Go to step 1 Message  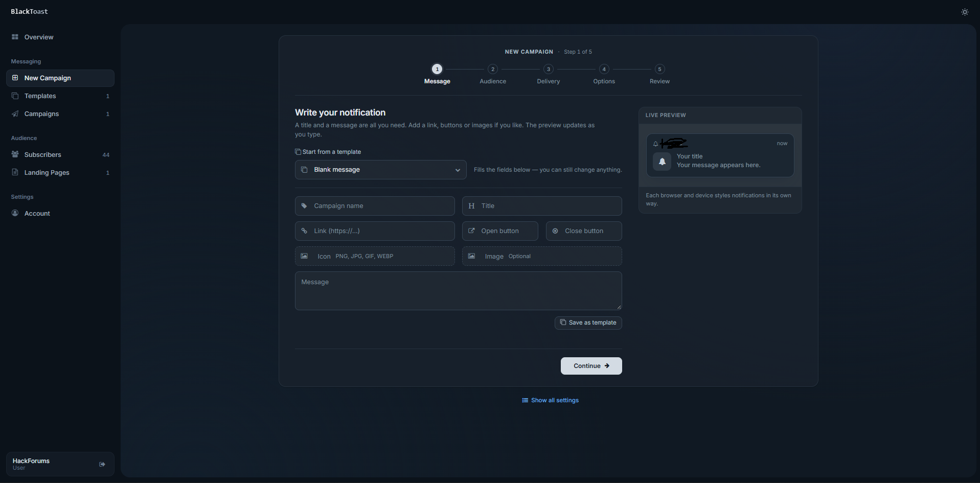coord(437,74)
